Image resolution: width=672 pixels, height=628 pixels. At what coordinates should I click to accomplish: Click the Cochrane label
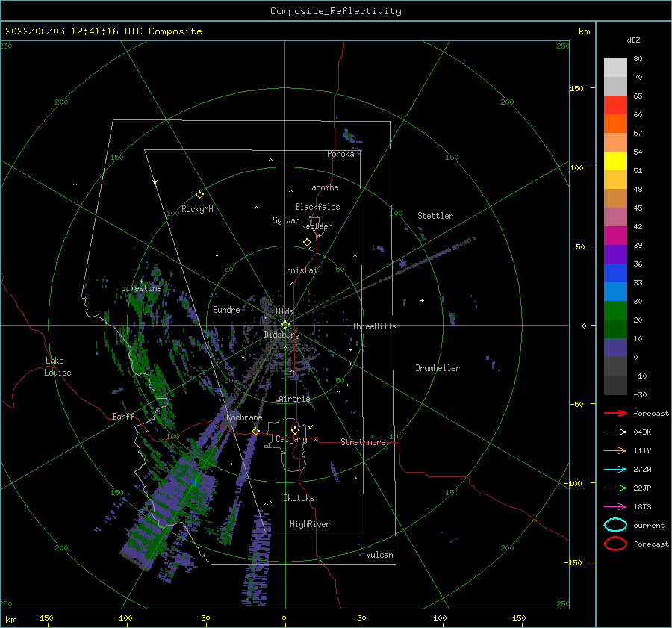coord(244,417)
